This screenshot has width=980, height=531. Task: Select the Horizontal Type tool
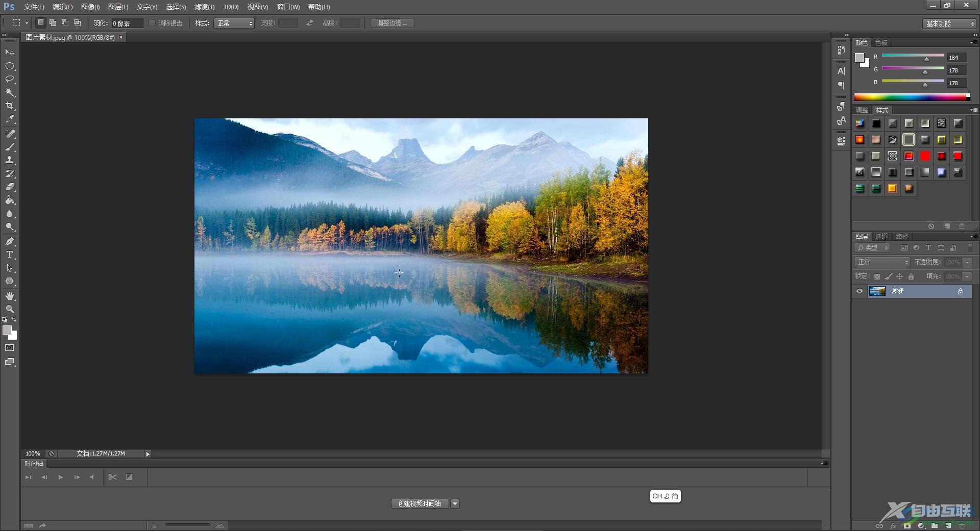point(10,255)
